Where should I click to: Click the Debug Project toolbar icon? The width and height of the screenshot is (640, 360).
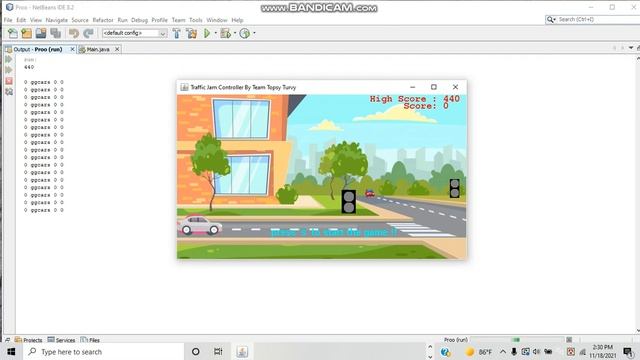225,33
